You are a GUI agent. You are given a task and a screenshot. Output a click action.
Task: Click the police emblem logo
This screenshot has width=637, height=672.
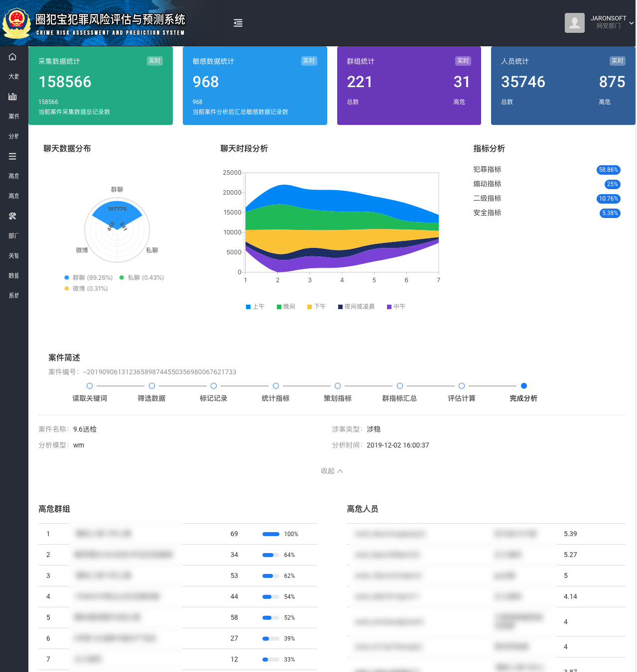click(x=16, y=23)
